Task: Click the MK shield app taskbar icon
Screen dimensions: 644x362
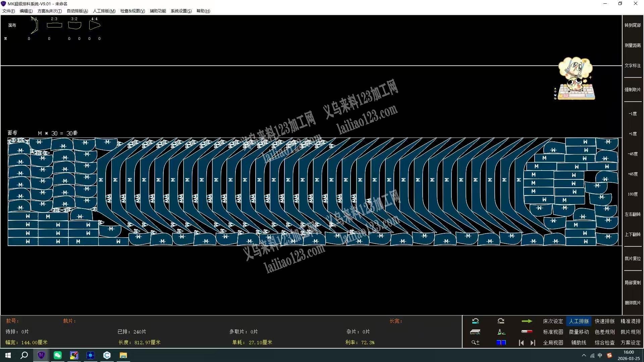Action: click(x=41, y=355)
